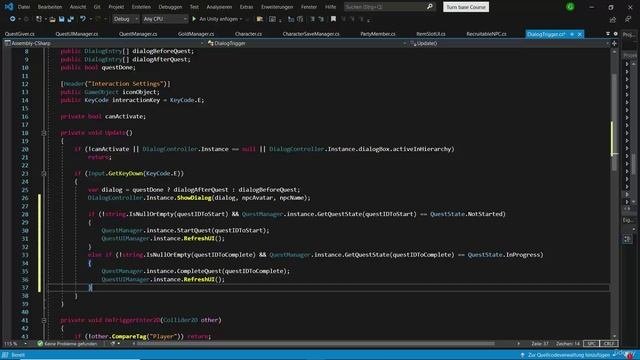Click the Undo arrow icon
This screenshot has width=640, height=360.
(83, 19)
